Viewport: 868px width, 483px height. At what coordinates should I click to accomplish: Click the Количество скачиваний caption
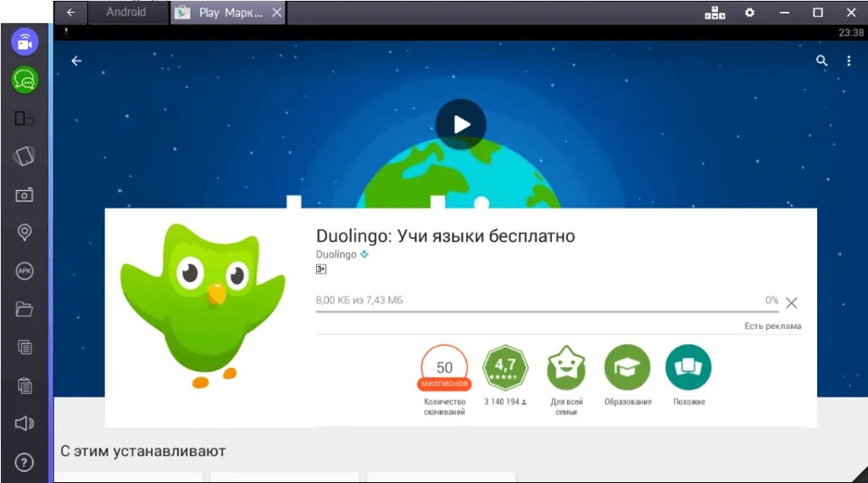[444, 407]
